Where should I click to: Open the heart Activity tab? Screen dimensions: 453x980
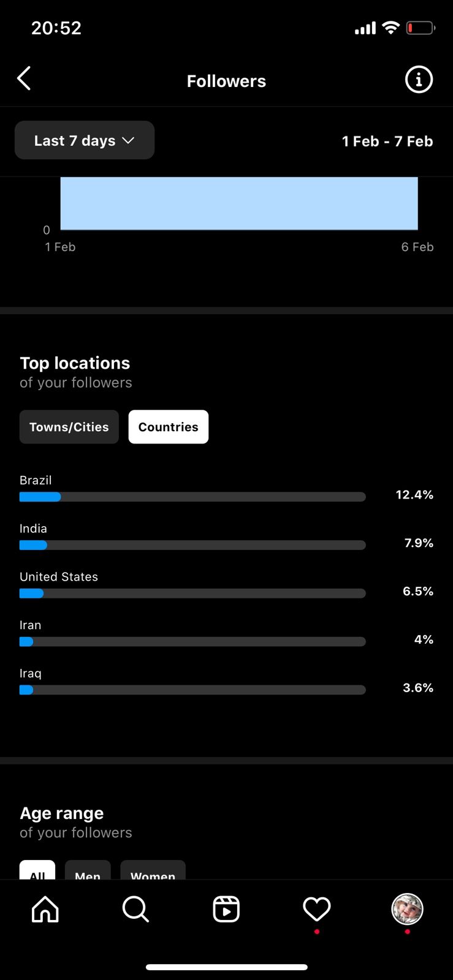[317, 909]
